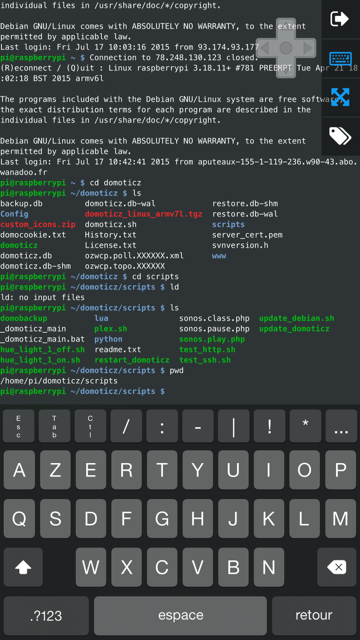This screenshot has width=360, height=640.
Task: Tap the last terminal prompt line
Action: point(82,391)
